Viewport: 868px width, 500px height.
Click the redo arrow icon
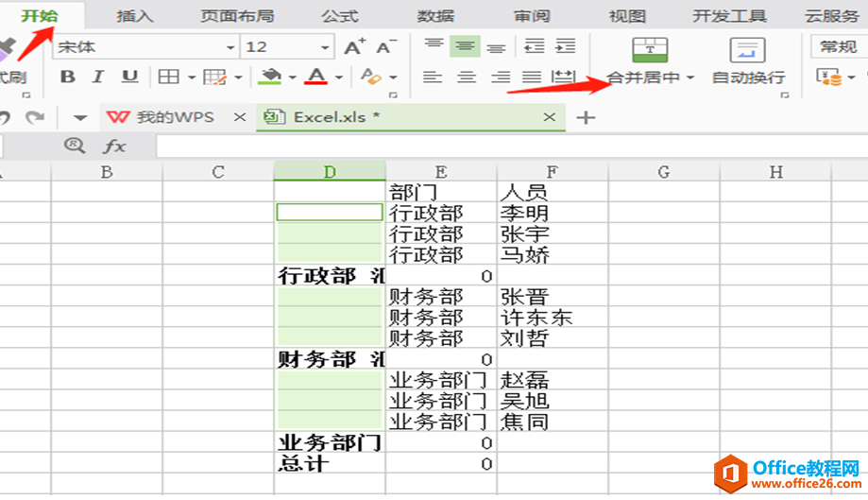click(36, 117)
